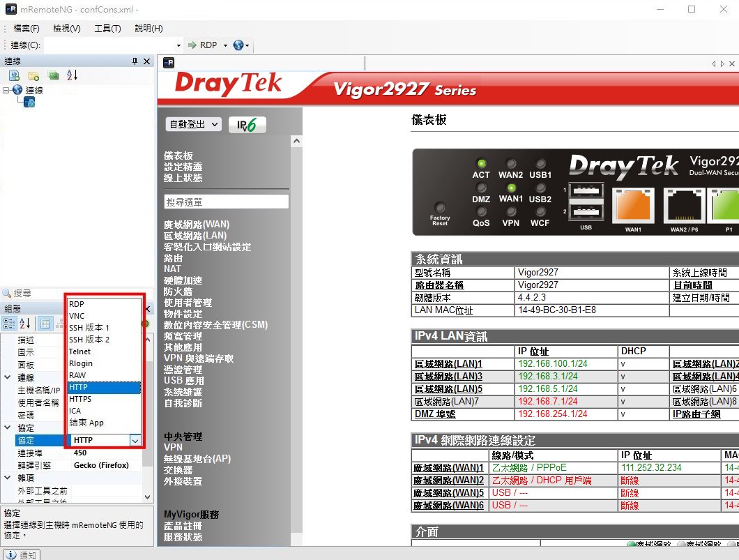Click the IPv6 icon button
Viewport: 739px width, 560px height.
tap(247, 125)
